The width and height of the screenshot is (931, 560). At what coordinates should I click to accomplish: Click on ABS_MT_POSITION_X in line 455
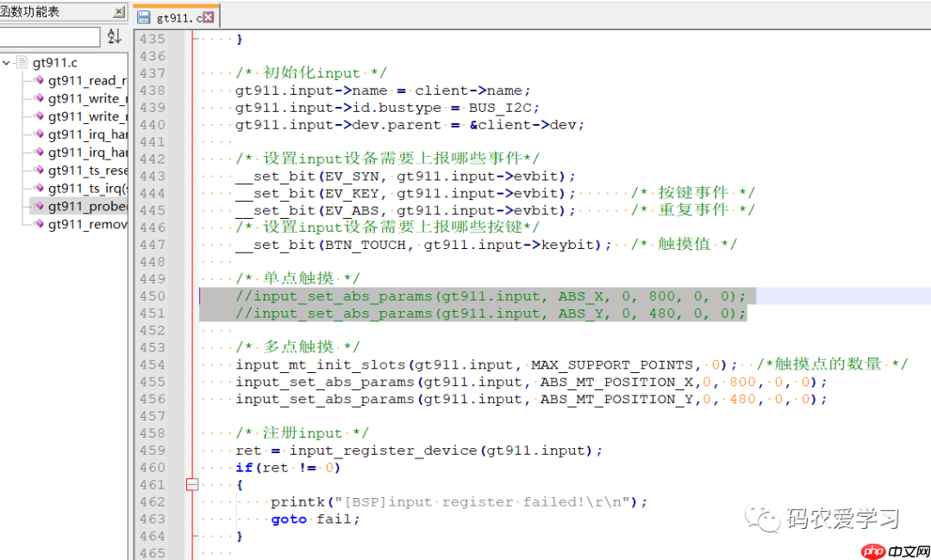tap(616, 382)
